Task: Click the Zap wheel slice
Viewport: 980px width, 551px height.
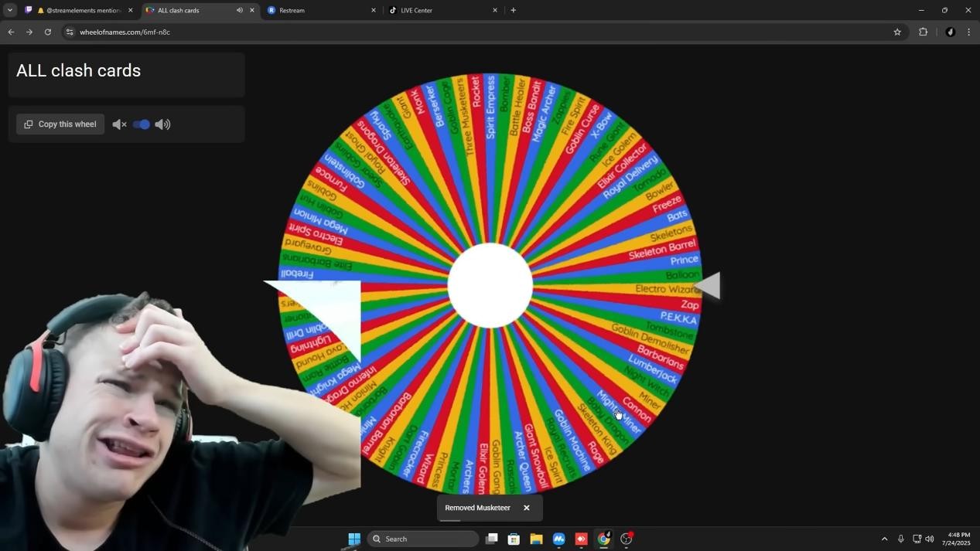Action: click(x=689, y=304)
